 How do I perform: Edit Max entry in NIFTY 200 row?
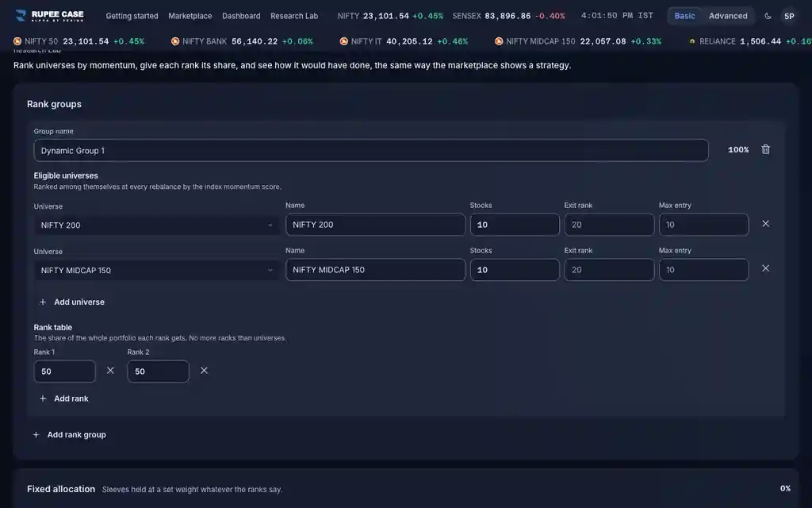[704, 225]
